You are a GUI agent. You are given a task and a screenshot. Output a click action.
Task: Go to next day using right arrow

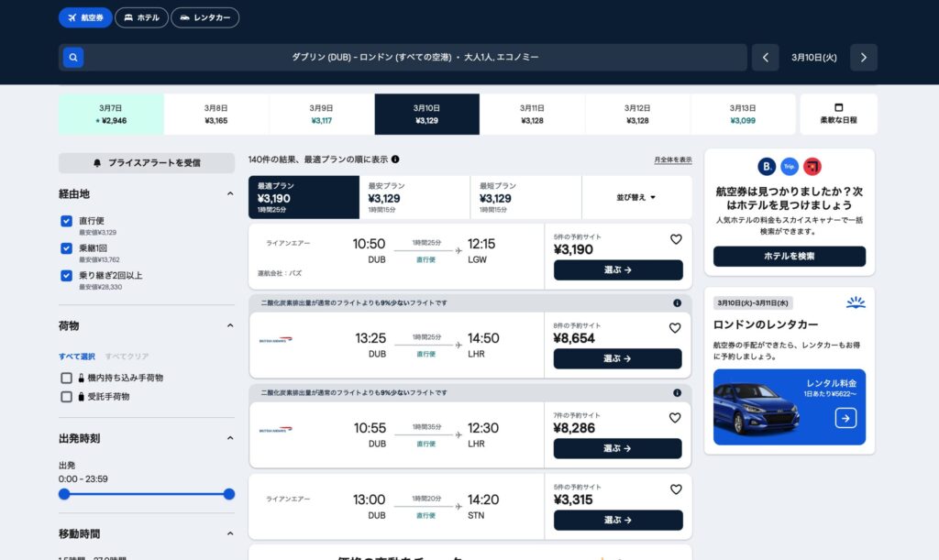863,58
